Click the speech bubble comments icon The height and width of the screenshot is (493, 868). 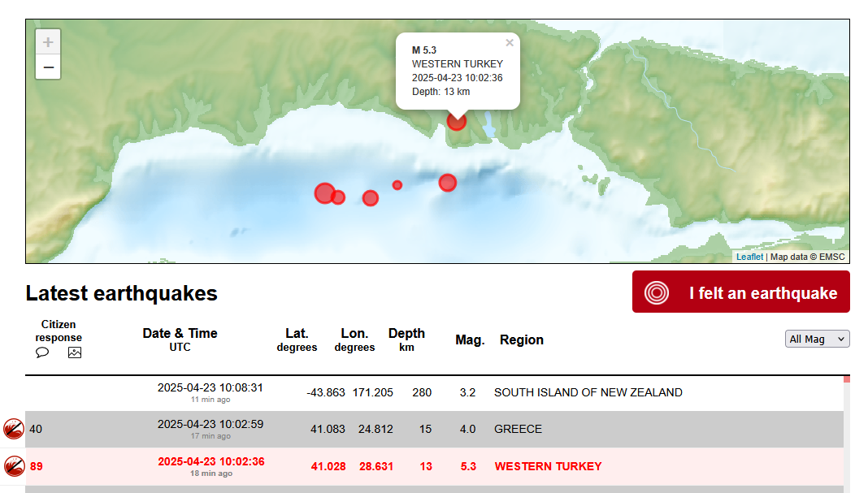tap(42, 352)
